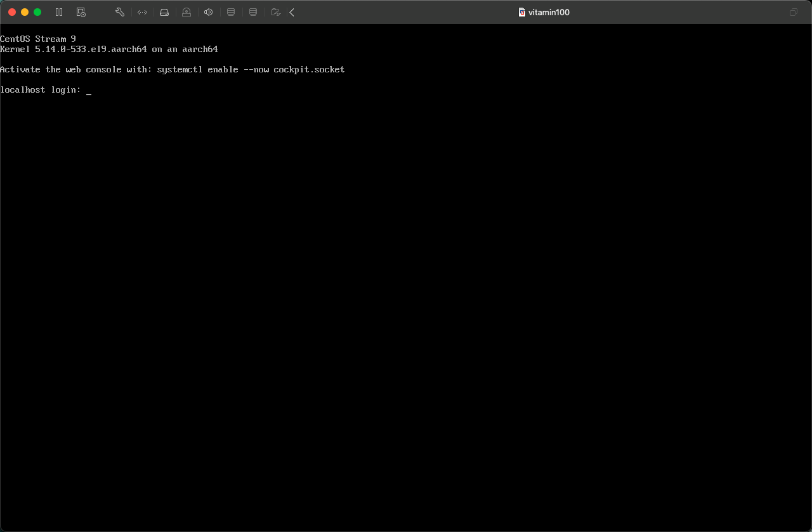
Task: Close the vitamin100 window
Action: point(12,12)
